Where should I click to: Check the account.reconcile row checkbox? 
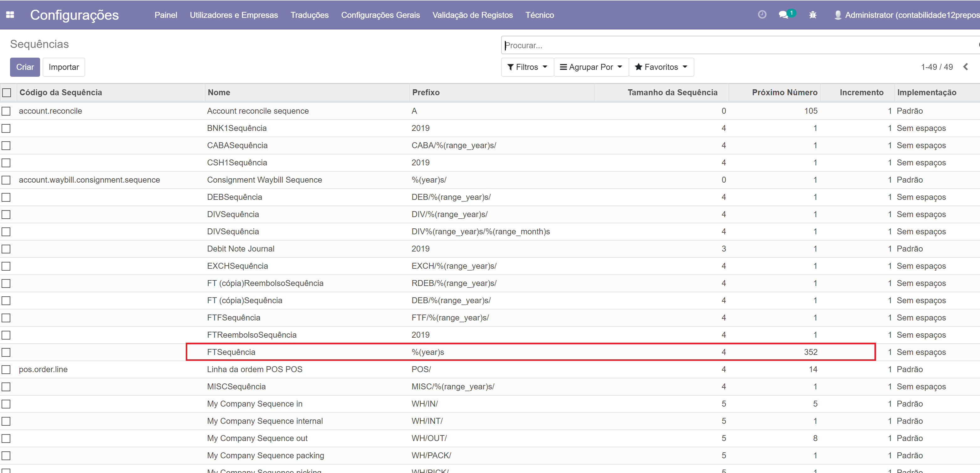coord(6,111)
